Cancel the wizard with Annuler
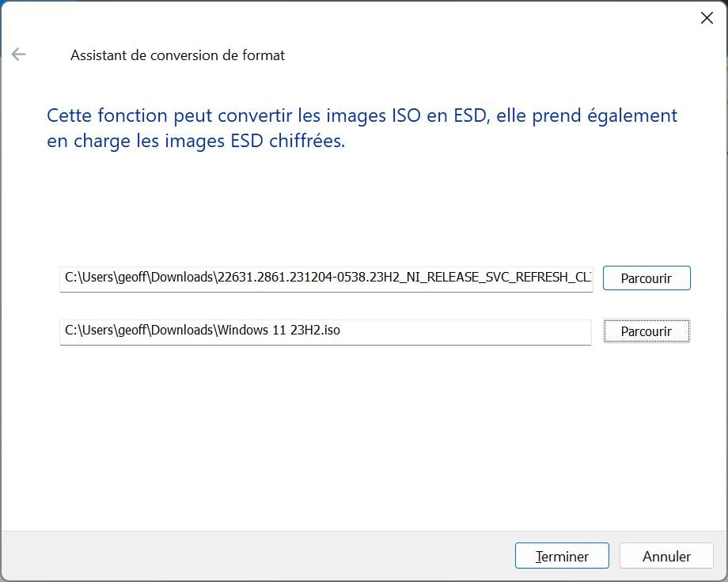 coord(666,556)
